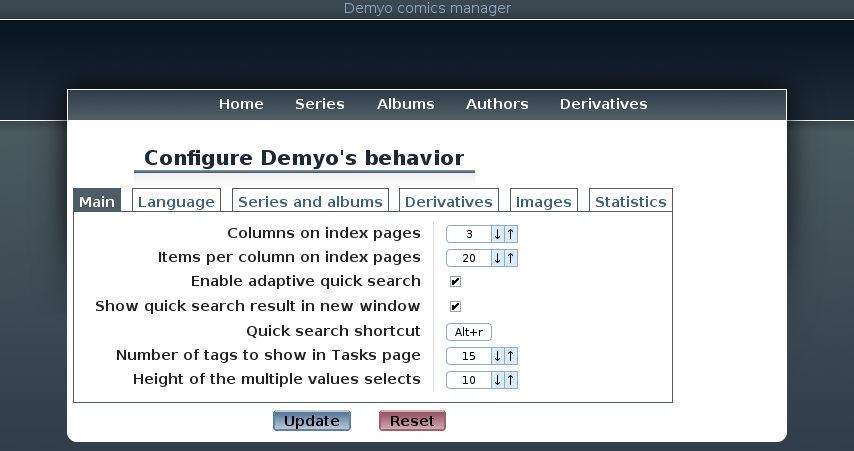Click the Quick search shortcut label
The width and height of the screenshot is (854, 451).
point(333,331)
